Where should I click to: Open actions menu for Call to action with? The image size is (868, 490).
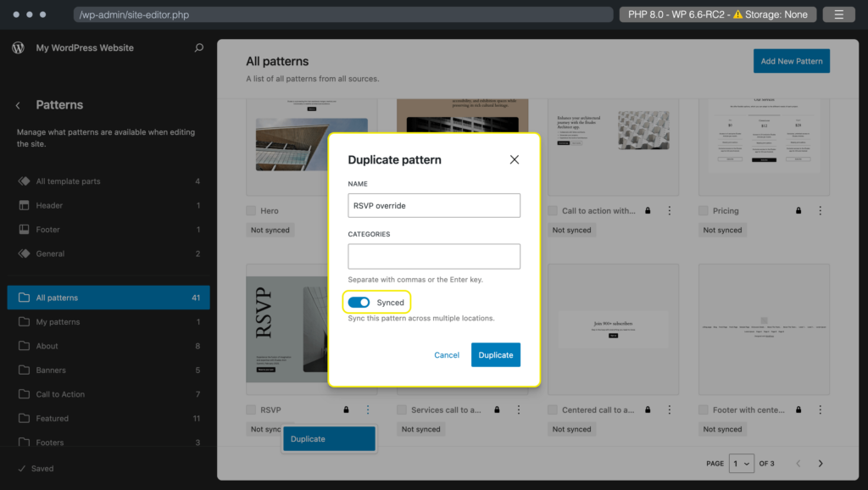(x=670, y=210)
